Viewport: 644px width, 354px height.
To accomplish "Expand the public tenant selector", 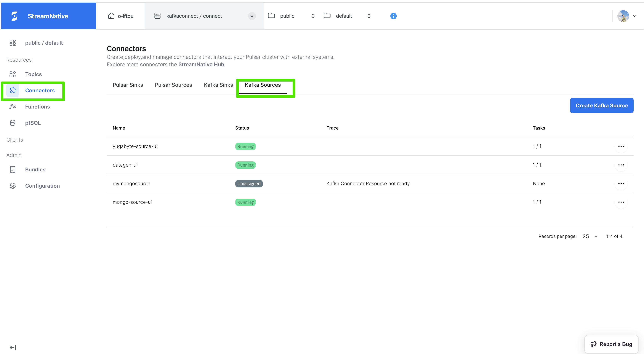I will pos(313,16).
